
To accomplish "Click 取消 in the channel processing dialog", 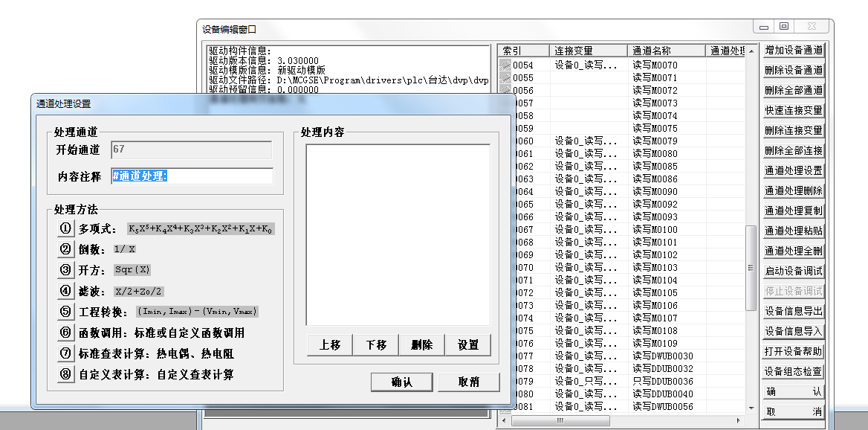I will (468, 382).
